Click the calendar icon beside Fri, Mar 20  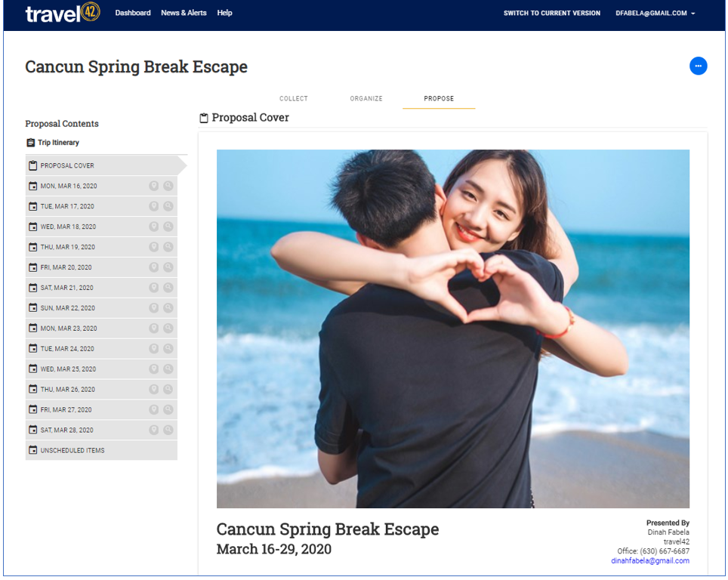pos(32,267)
